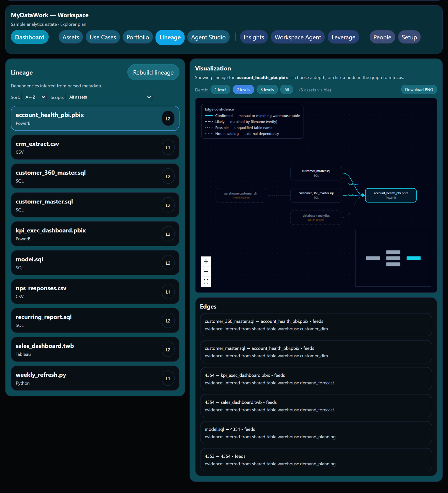This screenshot has height=493, width=448.
Task: Select the Lineage tab
Action: click(x=170, y=37)
